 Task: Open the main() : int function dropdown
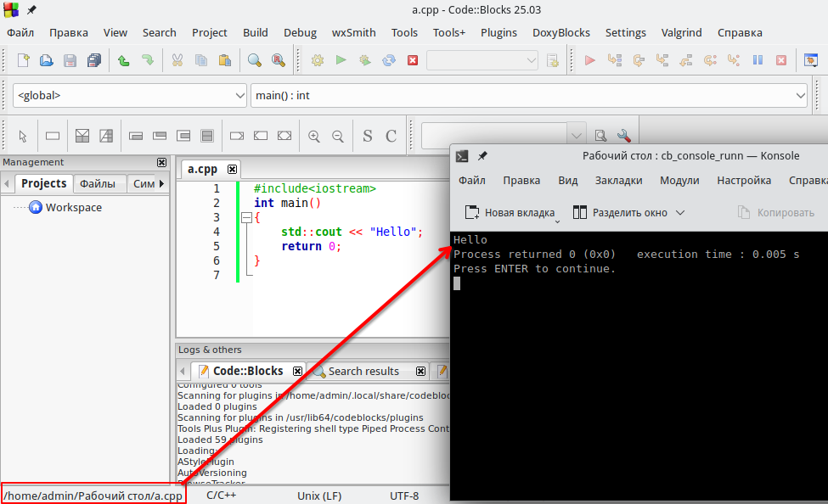pyautogui.click(x=800, y=96)
